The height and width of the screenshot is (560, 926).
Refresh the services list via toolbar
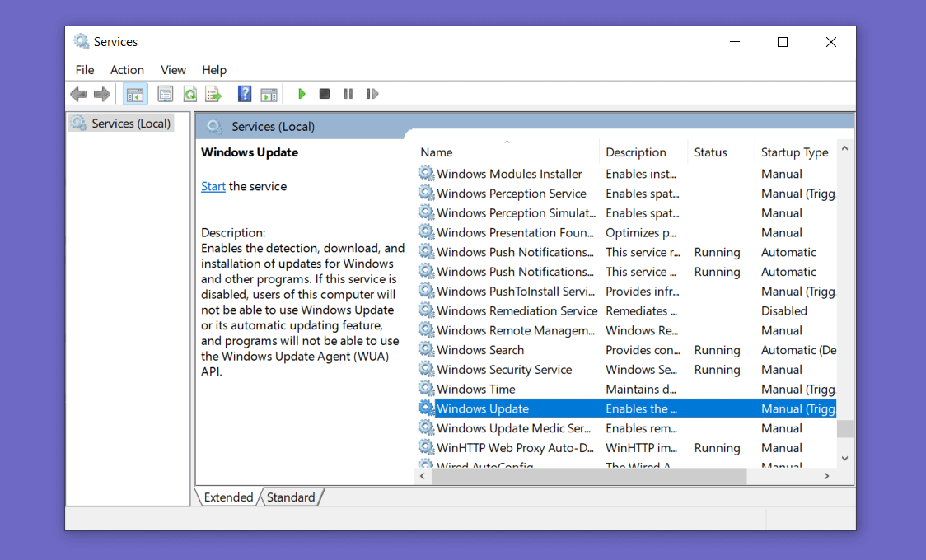190,94
